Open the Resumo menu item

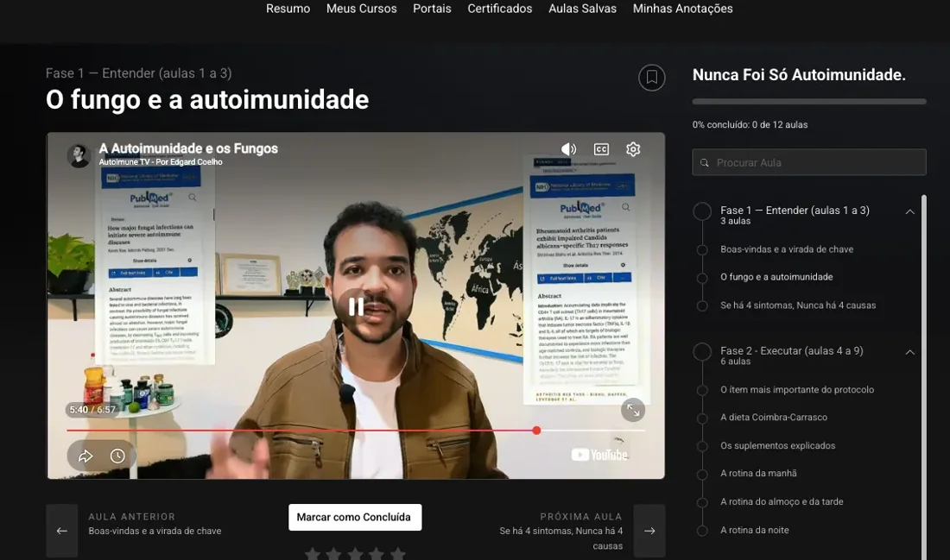coord(288,9)
